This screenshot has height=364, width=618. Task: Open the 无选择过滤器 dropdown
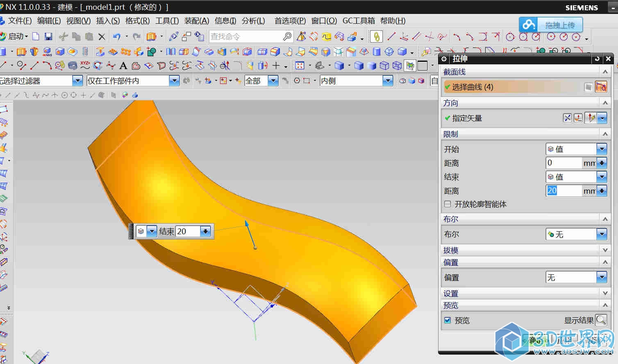77,81
